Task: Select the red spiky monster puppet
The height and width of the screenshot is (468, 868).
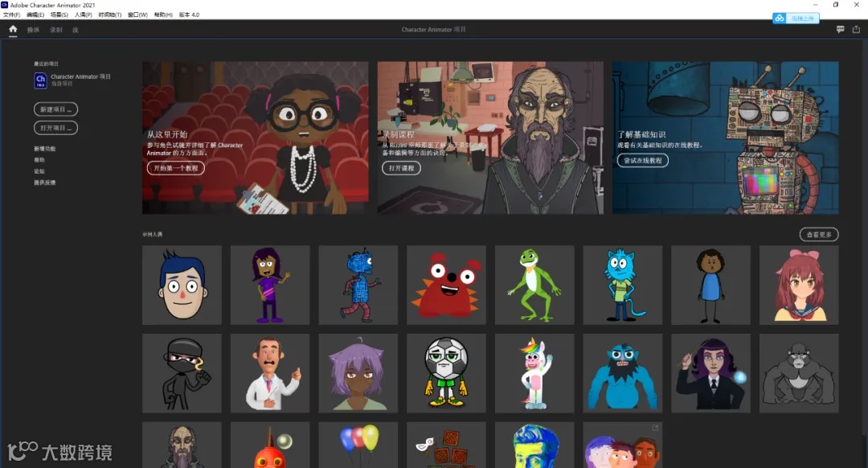Action: click(x=446, y=285)
